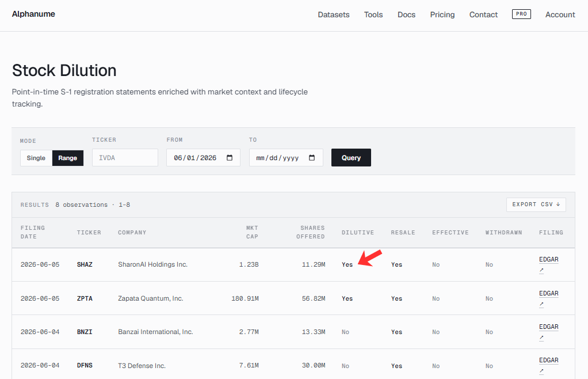588x379 pixels.
Task: Run the Query button
Action: click(x=351, y=158)
